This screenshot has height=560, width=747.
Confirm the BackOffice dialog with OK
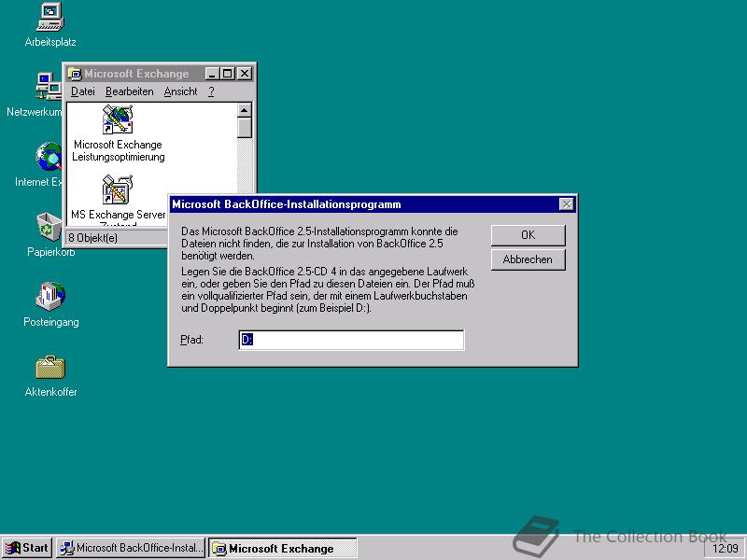pyautogui.click(x=528, y=235)
